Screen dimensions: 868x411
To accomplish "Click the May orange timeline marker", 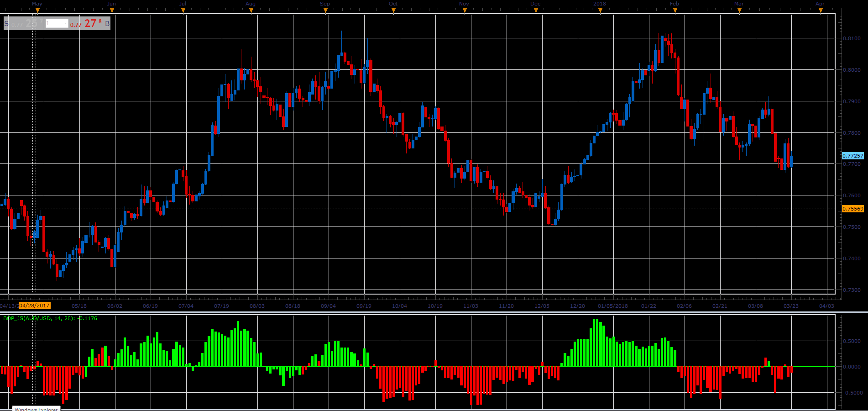I will tap(37, 11).
